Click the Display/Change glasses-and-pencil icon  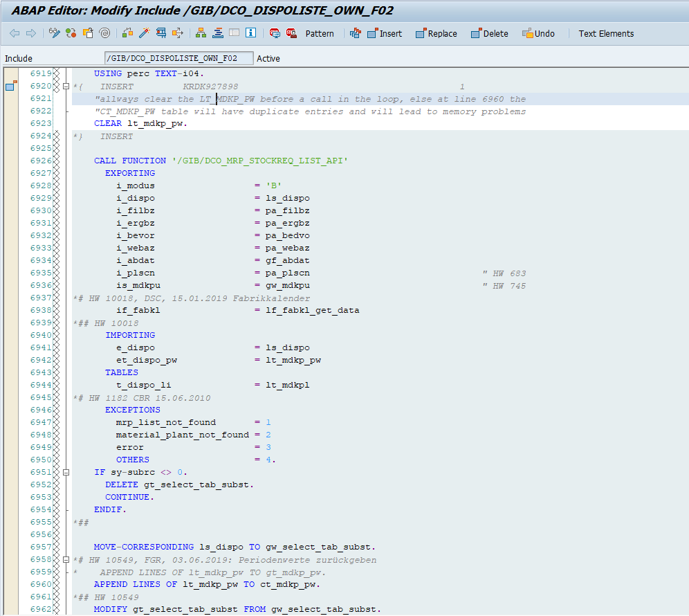pyautogui.click(x=55, y=33)
